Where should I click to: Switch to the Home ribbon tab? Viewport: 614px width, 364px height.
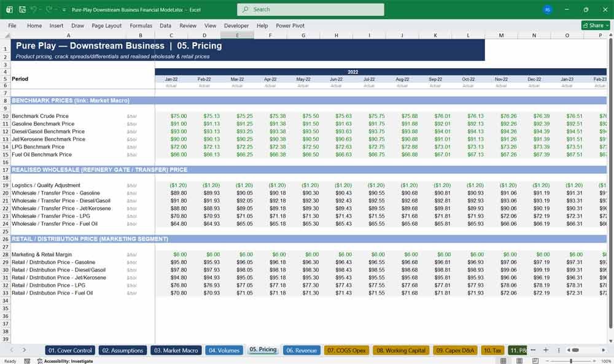click(x=34, y=25)
